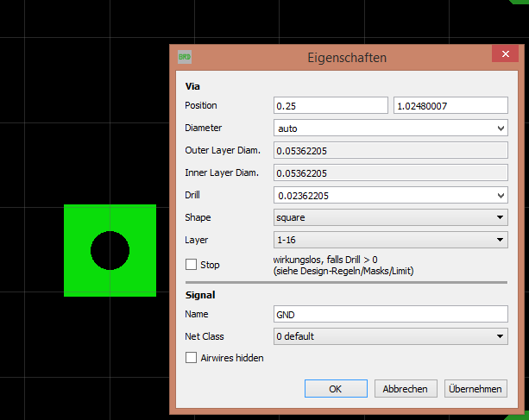This screenshot has width=529, height=420.
Task: Click the signal Name field containing GND
Action: [x=391, y=314]
